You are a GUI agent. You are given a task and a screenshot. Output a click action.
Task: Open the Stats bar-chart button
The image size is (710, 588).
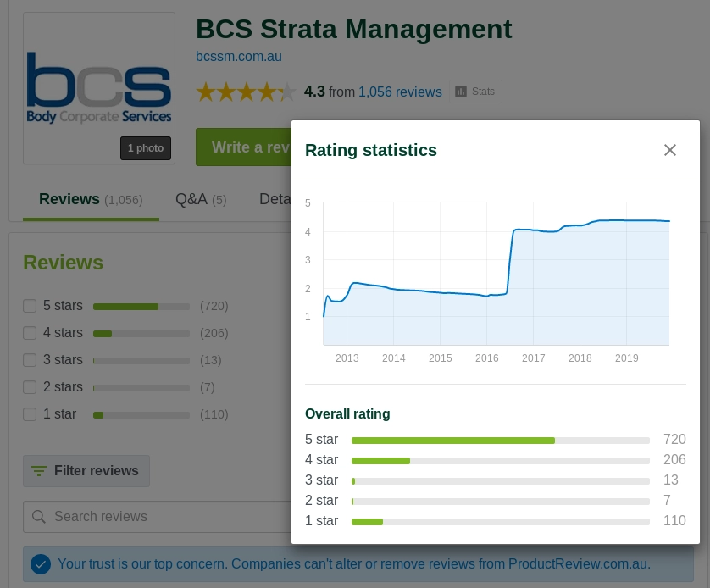pos(475,92)
